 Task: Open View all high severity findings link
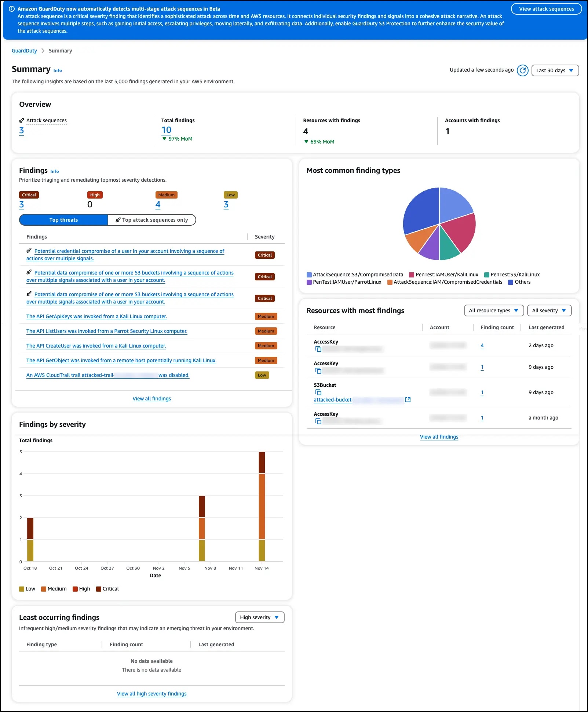(152, 694)
